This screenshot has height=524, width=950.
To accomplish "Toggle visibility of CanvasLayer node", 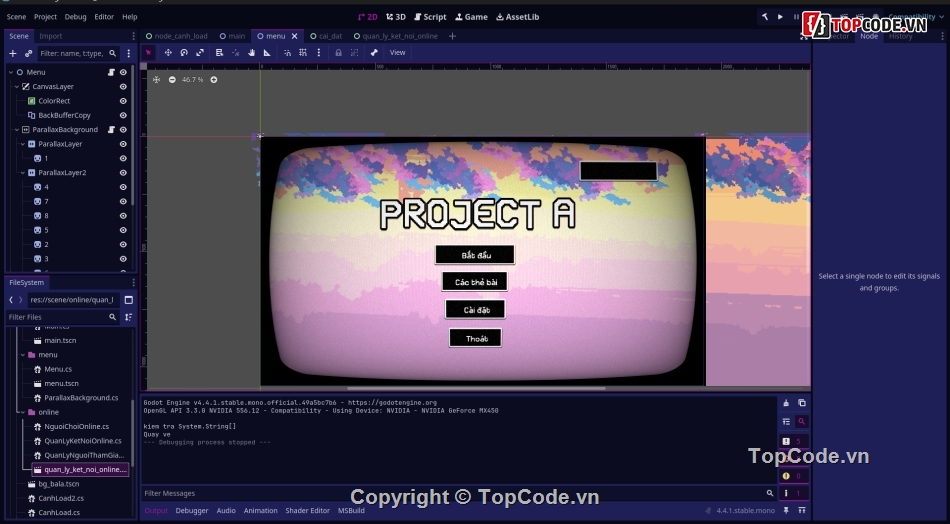I will pyautogui.click(x=123, y=87).
